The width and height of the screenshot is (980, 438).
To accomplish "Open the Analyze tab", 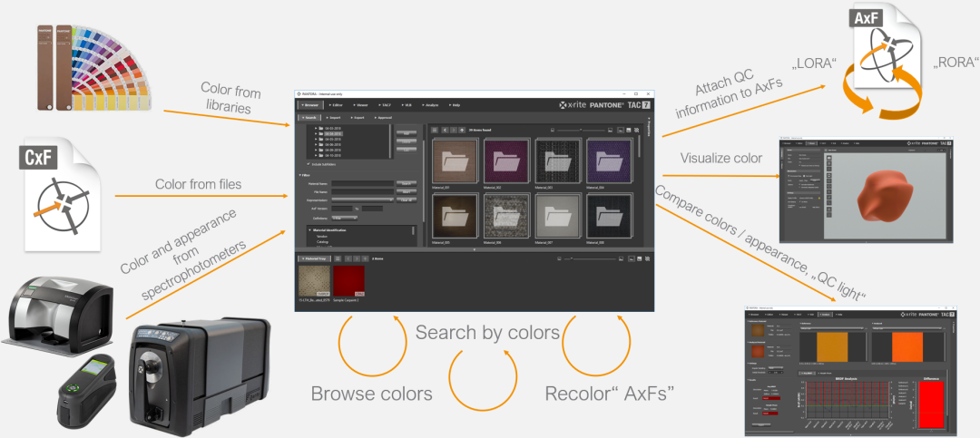I will 429,105.
